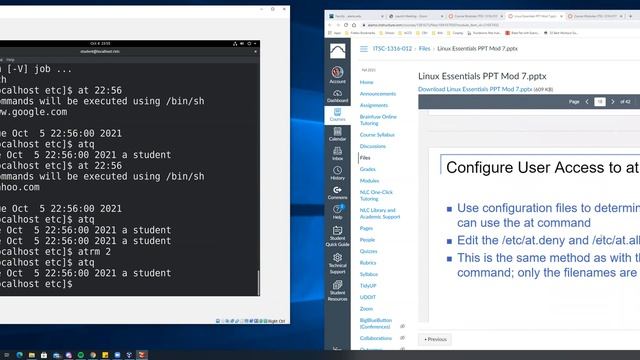Open Modules in course navigation
Screen dimensions: 640x360
coord(369,180)
